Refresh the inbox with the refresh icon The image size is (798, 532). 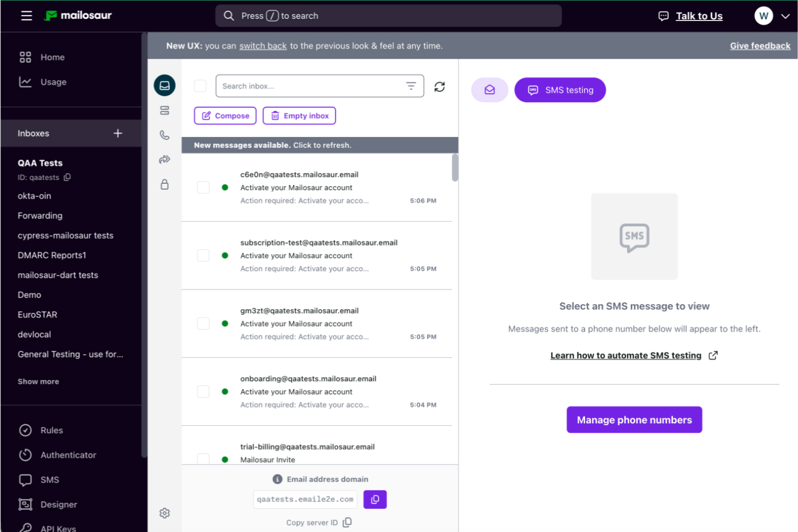pyautogui.click(x=439, y=86)
